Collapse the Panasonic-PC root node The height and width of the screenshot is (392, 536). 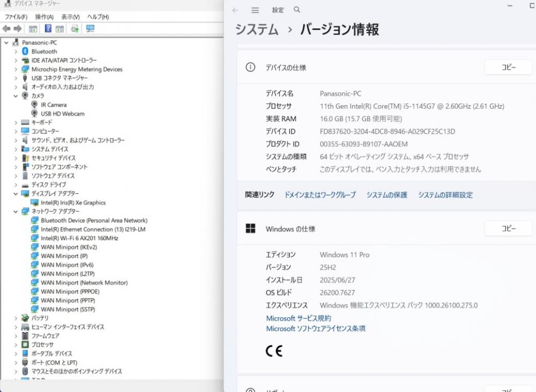pyautogui.click(x=6, y=43)
